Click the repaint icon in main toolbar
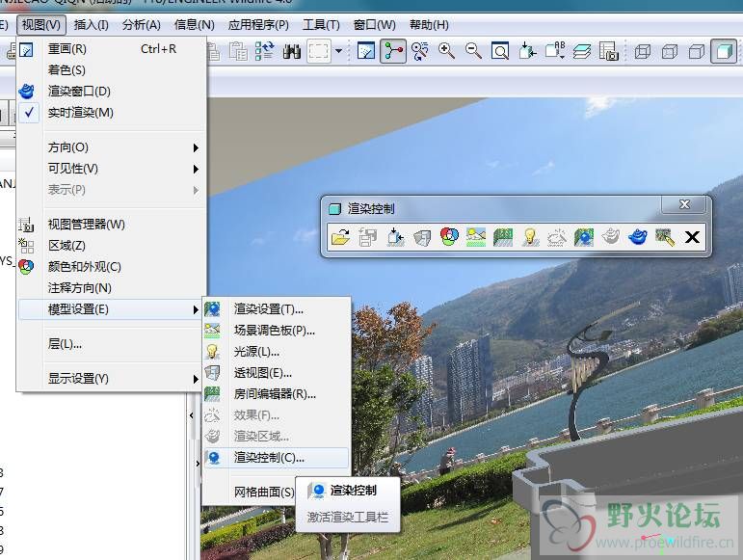743x560 pixels. tap(366, 51)
